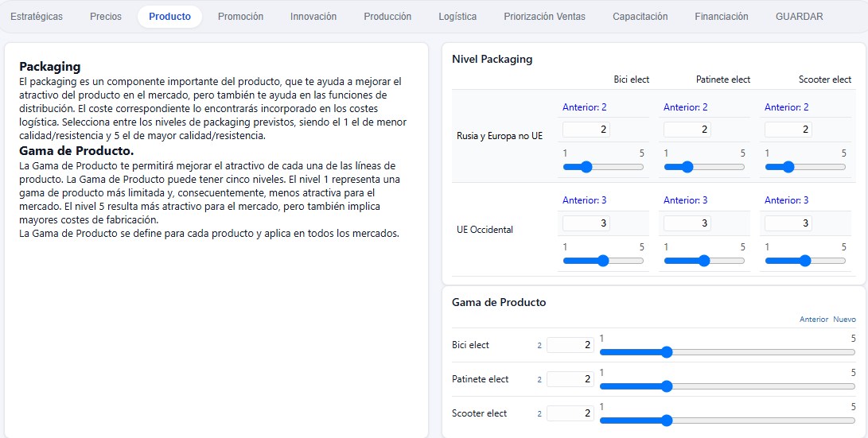Click the Anterior column label in Gama

click(814, 320)
